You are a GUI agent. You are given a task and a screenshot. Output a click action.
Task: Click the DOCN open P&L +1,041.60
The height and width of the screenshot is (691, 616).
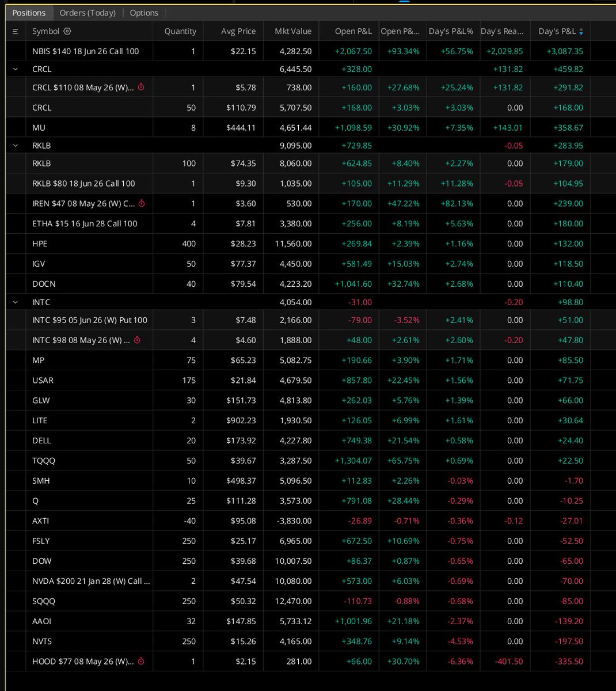(353, 284)
